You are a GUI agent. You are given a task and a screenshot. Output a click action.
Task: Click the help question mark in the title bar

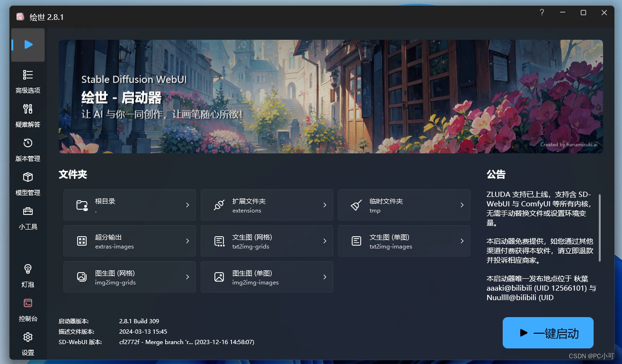[542, 13]
